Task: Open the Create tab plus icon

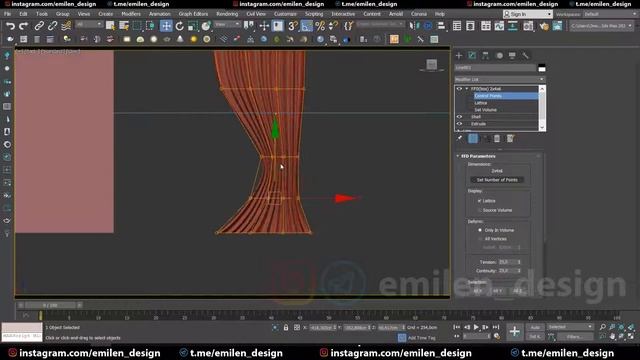Action: [x=459, y=56]
